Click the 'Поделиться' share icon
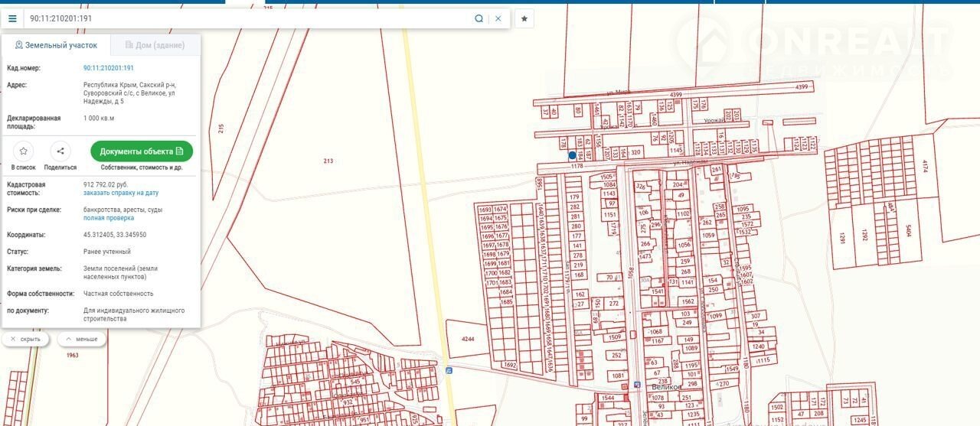 [x=60, y=151]
